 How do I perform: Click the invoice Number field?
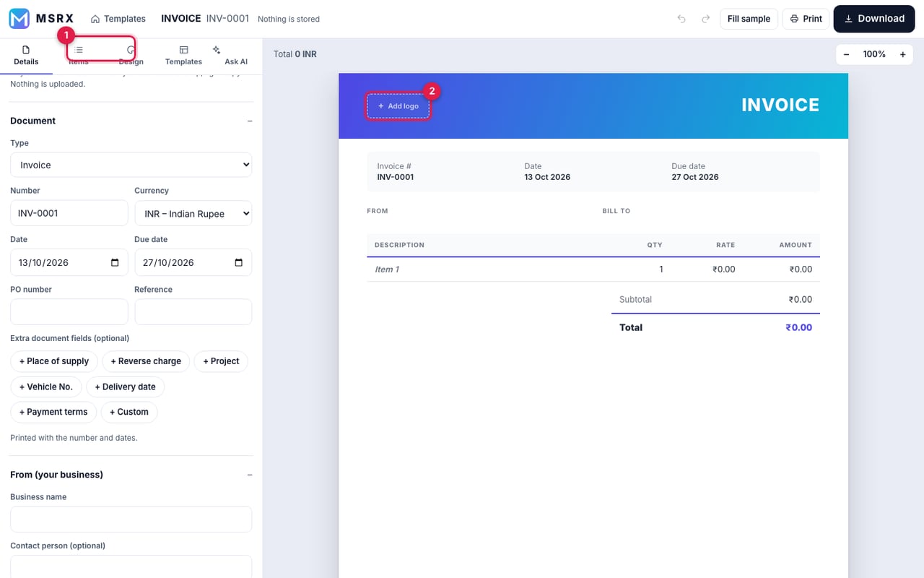click(69, 213)
